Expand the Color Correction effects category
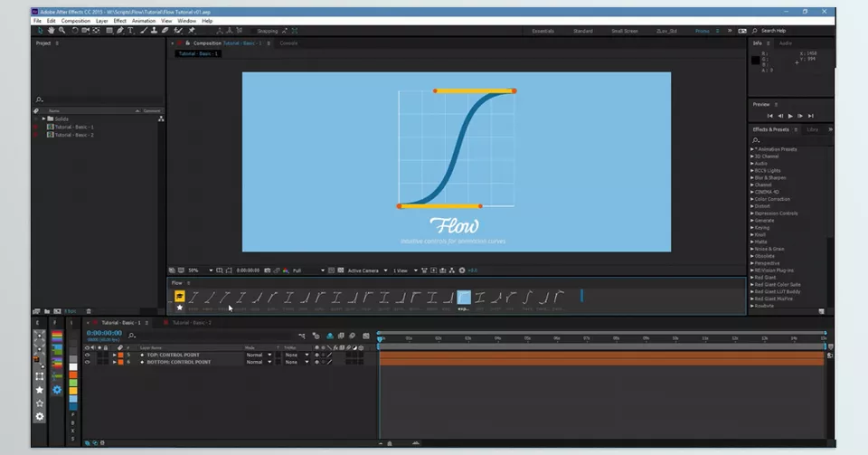 click(752, 199)
